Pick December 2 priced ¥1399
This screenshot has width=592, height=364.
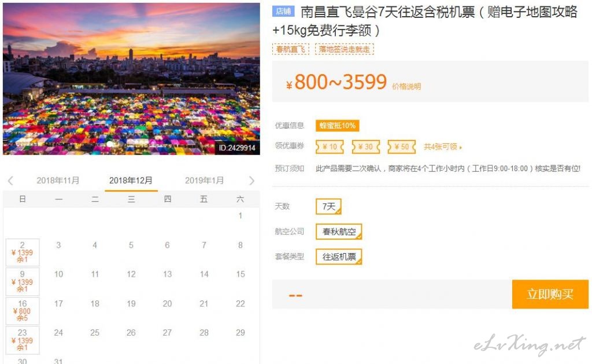pyautogui.click(x=23, y=252)
